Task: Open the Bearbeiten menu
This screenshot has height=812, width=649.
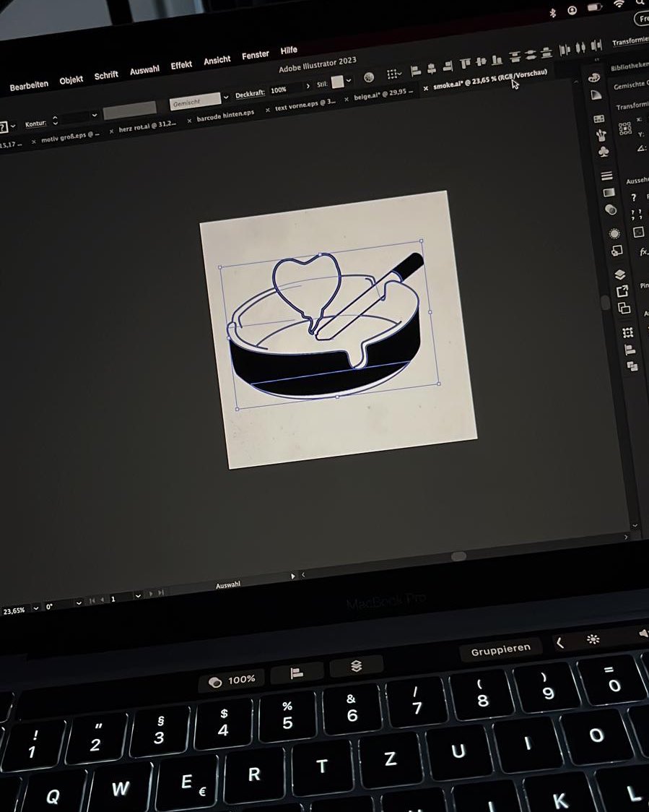Action: [x=29, y=85]
